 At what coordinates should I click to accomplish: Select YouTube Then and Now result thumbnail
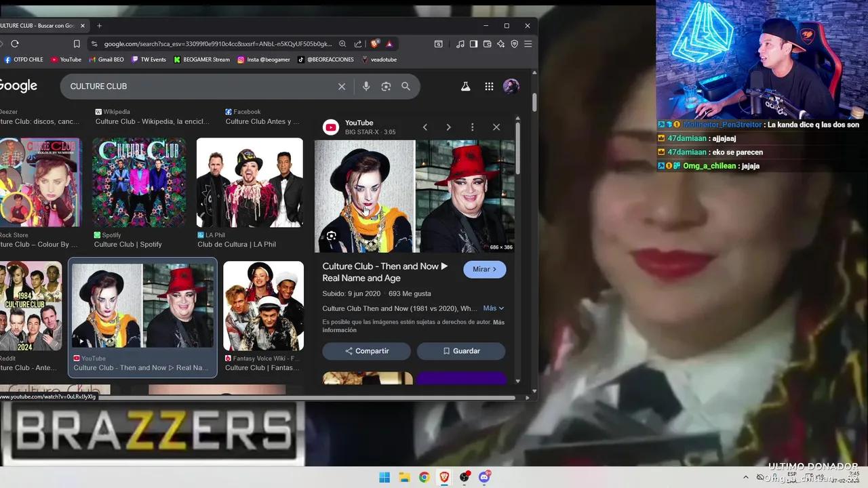[x=142, y=305]
